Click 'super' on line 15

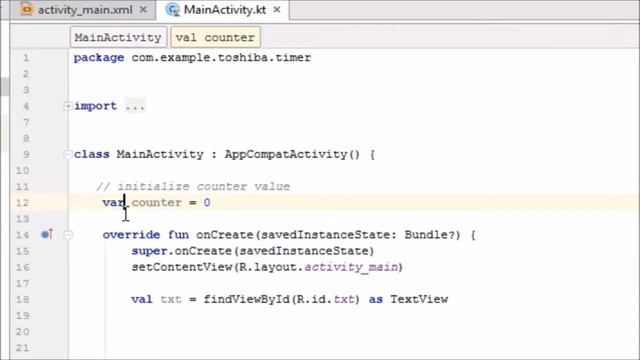click(x=149, y=251)
